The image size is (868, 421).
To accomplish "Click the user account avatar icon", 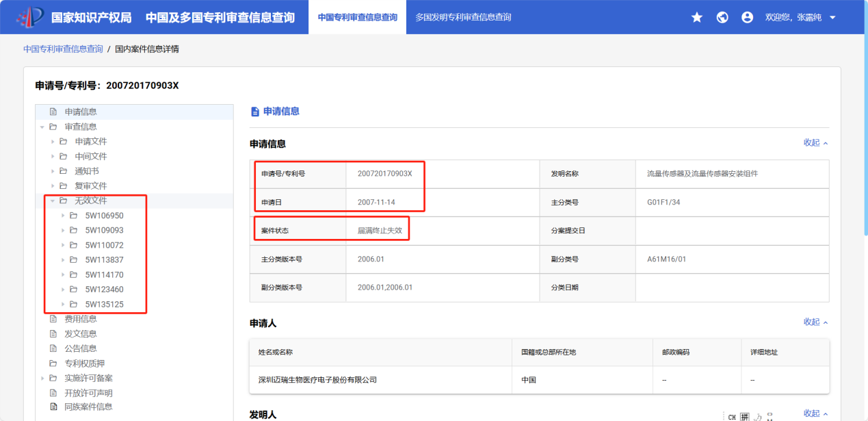I will click(747, 17).
